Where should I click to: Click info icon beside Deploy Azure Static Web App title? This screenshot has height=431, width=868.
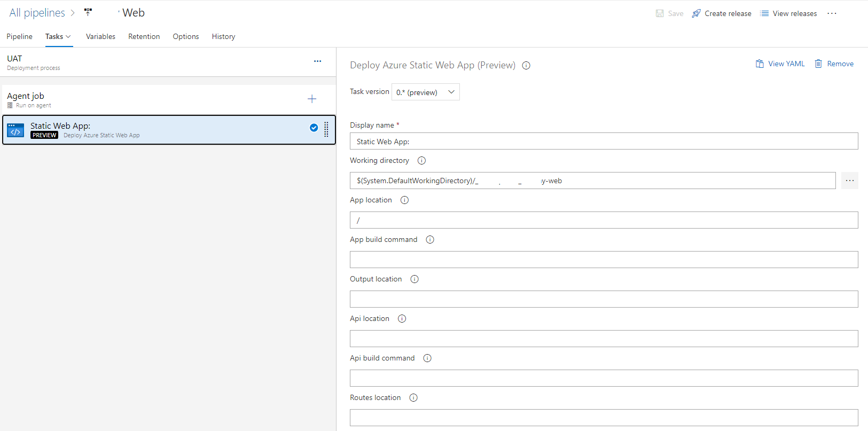526,66
